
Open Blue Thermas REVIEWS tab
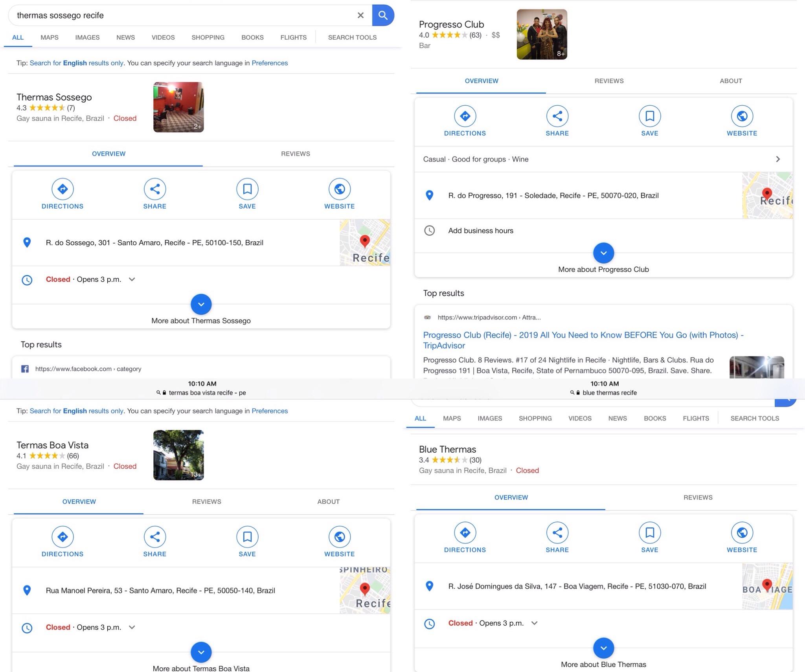(x=698, y=498)
